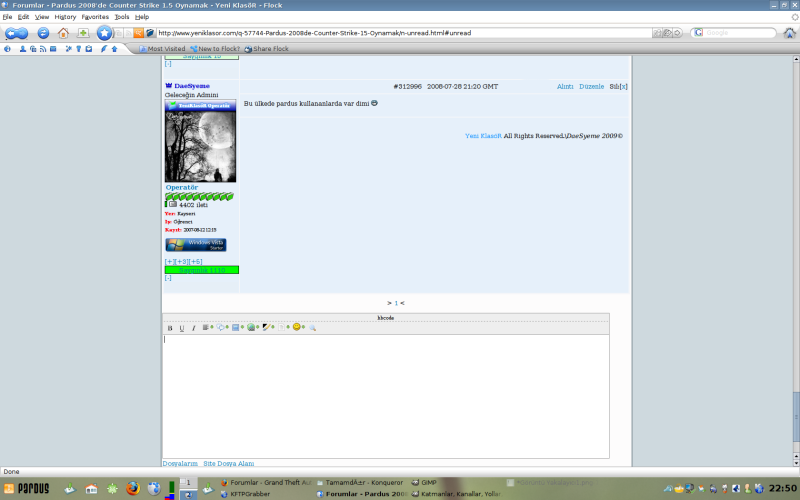
Task: Click inside the reply message text area
Action: 385,395
